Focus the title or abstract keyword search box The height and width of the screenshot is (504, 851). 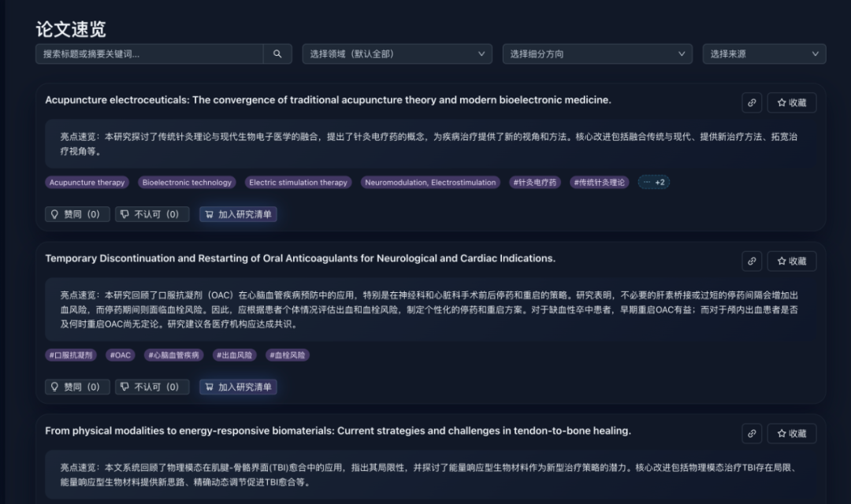tap(150, 54)
